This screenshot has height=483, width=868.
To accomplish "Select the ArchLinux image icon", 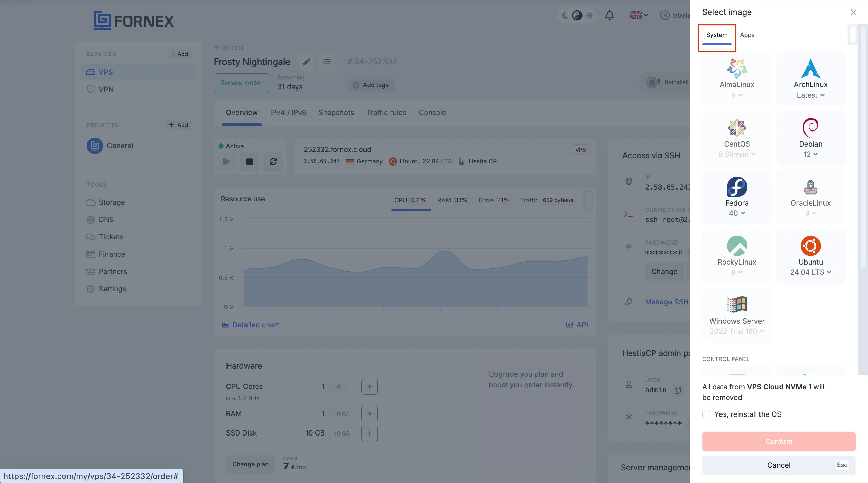I will click(810, 68).
